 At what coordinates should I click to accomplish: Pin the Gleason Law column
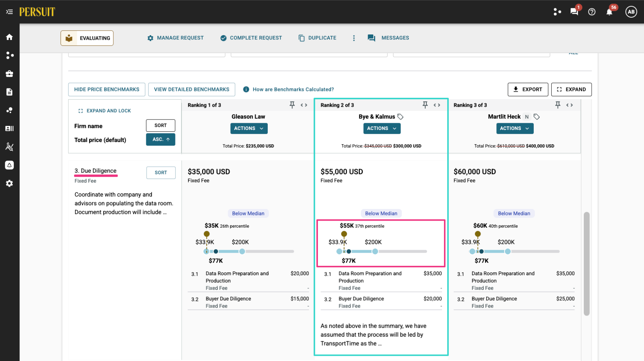[292, 105]
